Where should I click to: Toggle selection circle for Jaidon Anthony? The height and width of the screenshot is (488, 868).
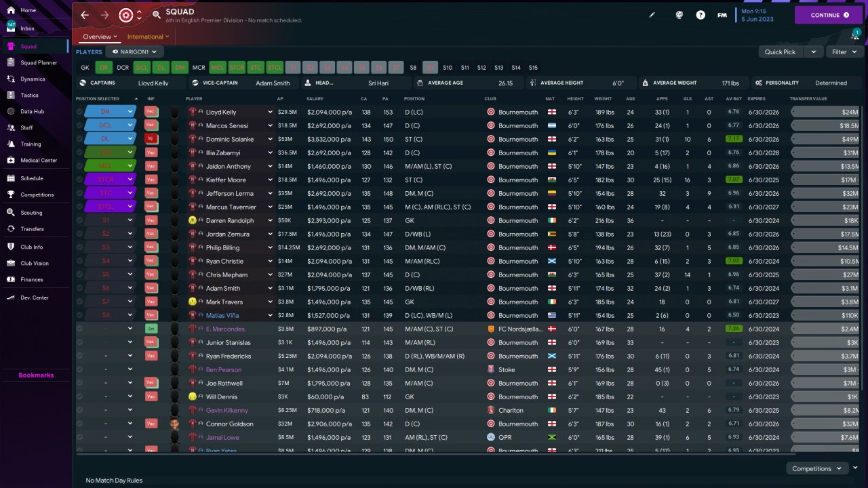pos(80,166)
